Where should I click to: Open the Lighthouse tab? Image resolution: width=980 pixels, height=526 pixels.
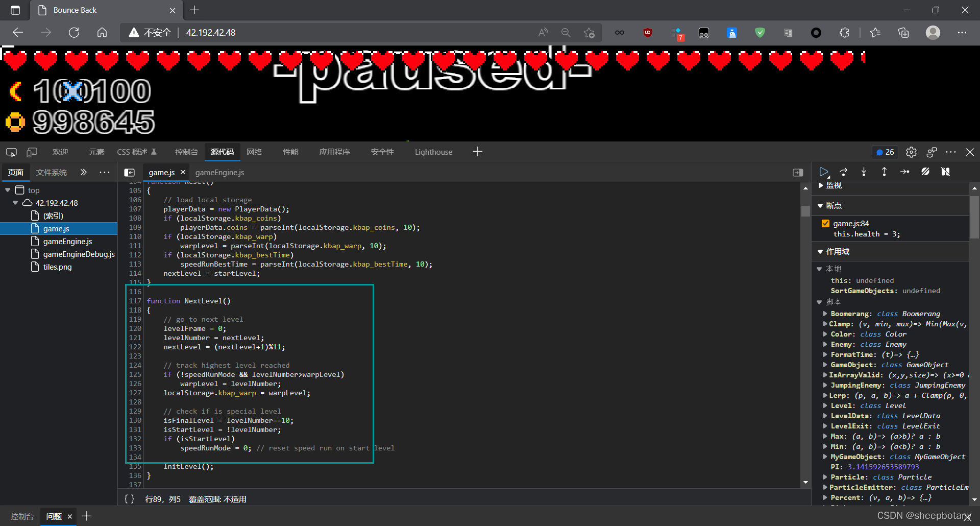pyautogui.click(x=433, y=152)
